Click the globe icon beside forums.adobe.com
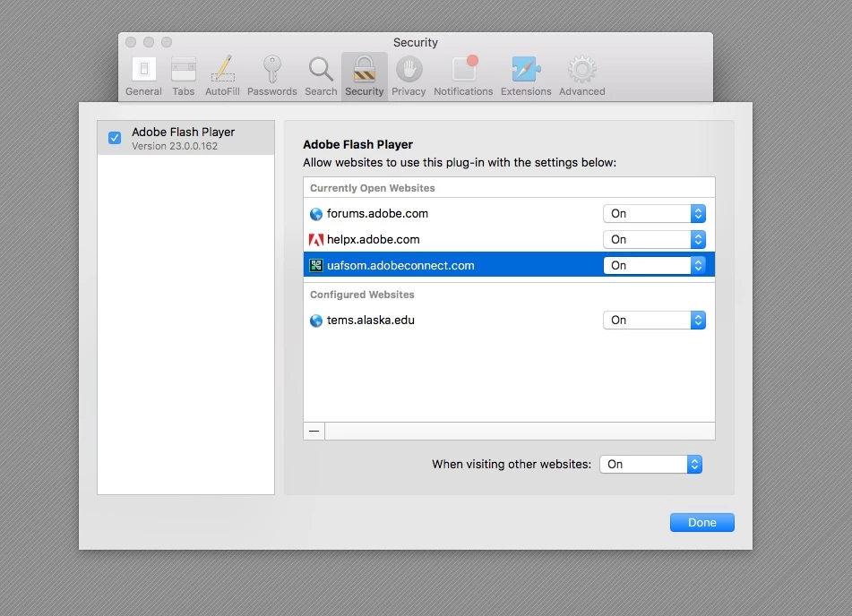 point(315,214)
